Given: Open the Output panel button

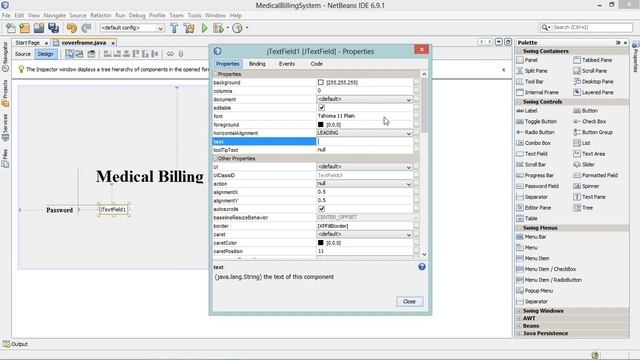Looking at the screenshot, I should click(16, 344).
